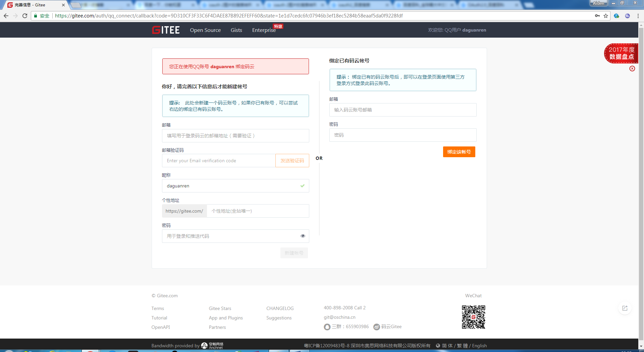
Task: Reload the current page
Action: pyautogui.click(x=25, y=16)
